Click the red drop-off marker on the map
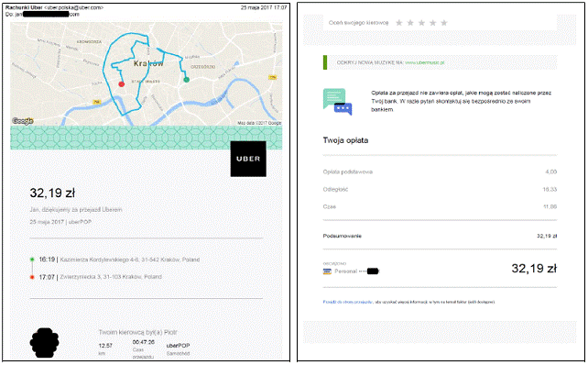This screenshot has height=365, width=588. pos(122,84)
